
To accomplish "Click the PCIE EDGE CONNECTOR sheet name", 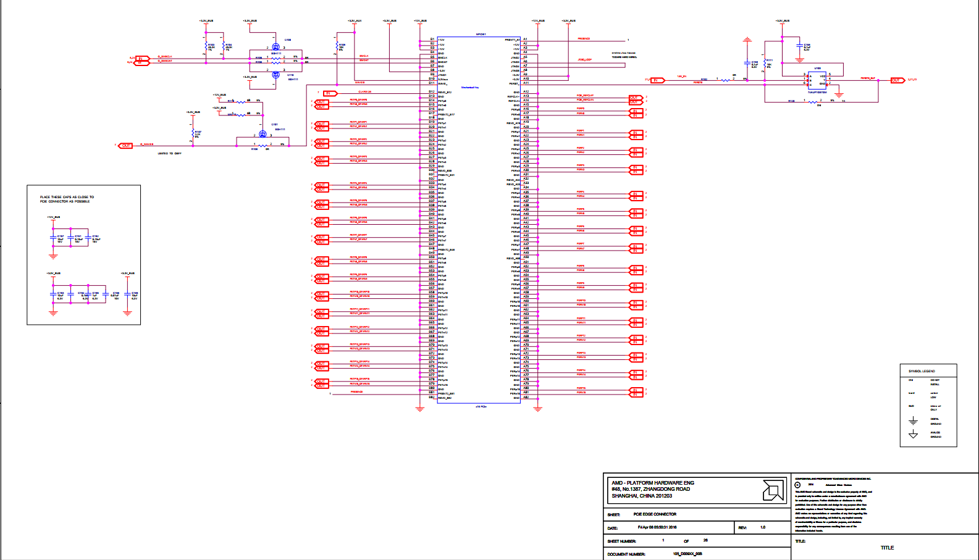I will click(x=655, y=514).
